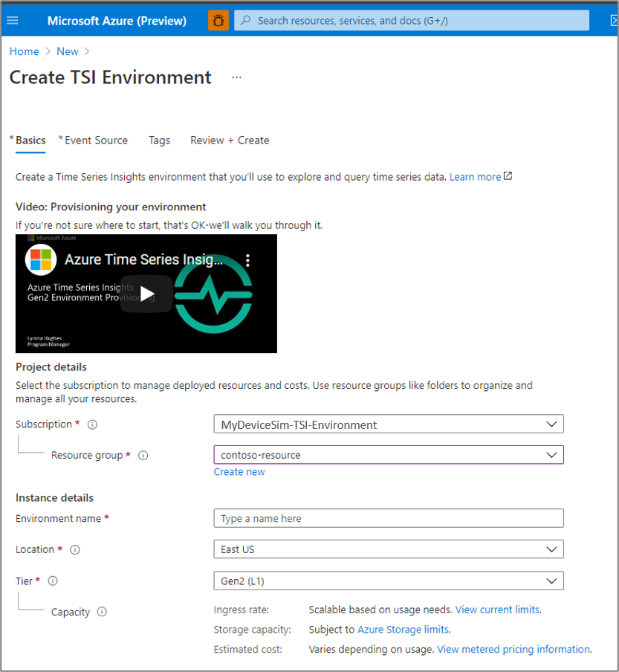Screen dimensions: 619x672
Task: Click the search magnifier in the search bar
Action: 245,20
